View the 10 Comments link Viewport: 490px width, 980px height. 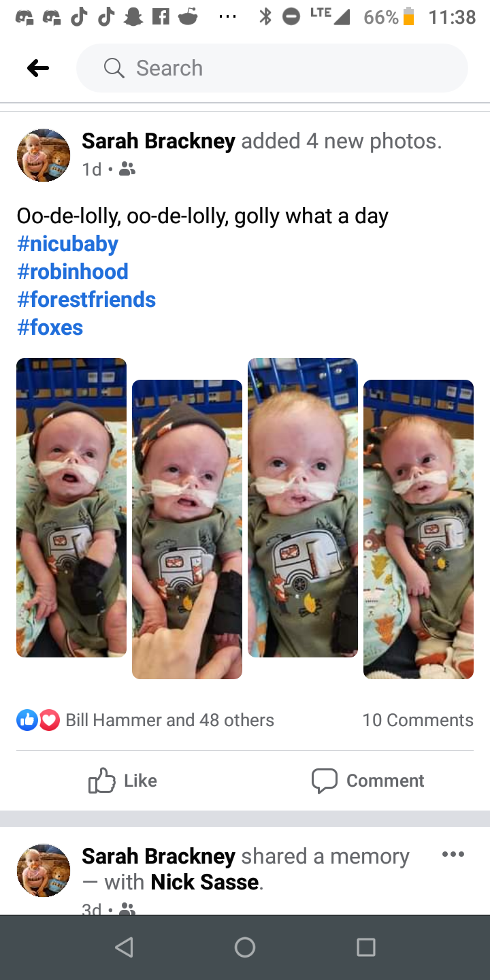[x=418, y=720]
